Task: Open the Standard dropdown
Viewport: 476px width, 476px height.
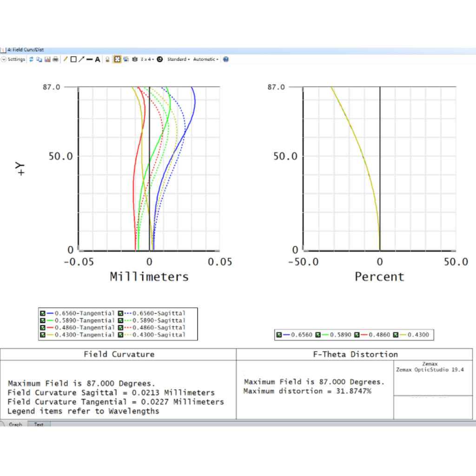Action: click(178, 59)
